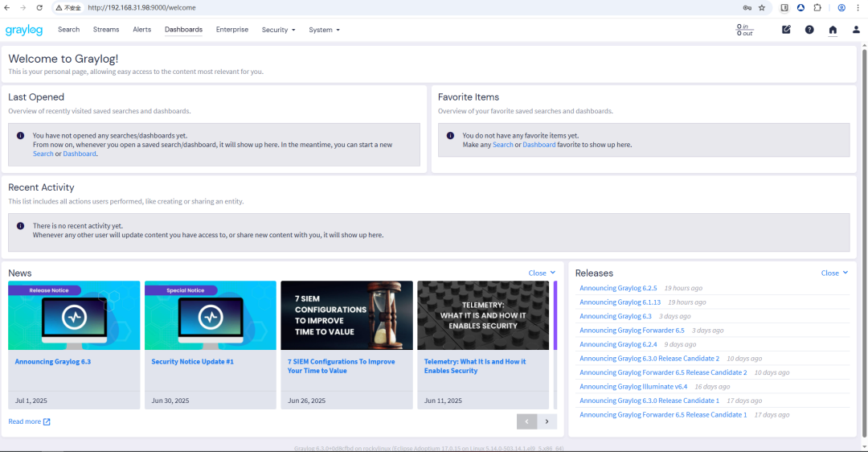Click the browser forward arrow

click(x=23, y=8)
